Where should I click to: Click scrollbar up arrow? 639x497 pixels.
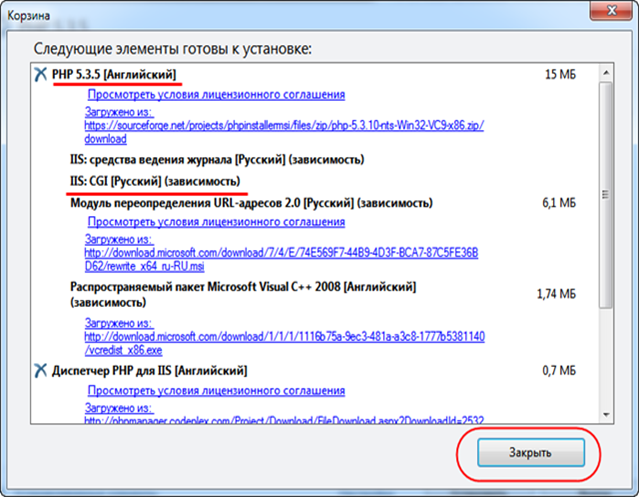click(606, 73)
